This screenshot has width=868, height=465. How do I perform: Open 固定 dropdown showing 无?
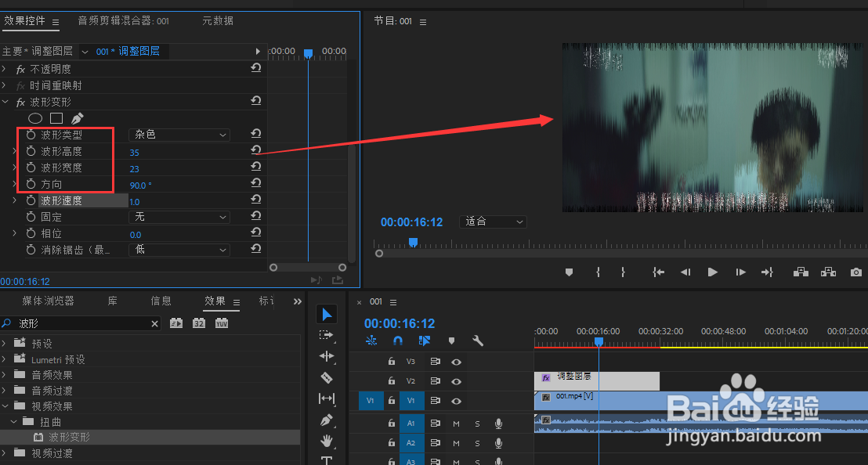click(x=179, y=217)
